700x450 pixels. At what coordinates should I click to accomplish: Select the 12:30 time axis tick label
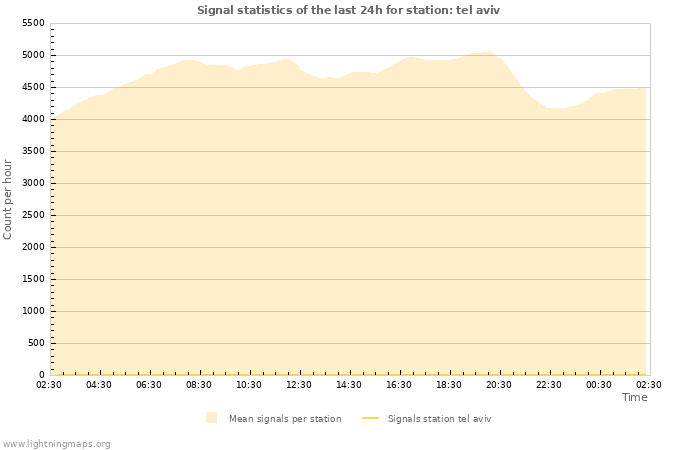click(x=299, y=385)
